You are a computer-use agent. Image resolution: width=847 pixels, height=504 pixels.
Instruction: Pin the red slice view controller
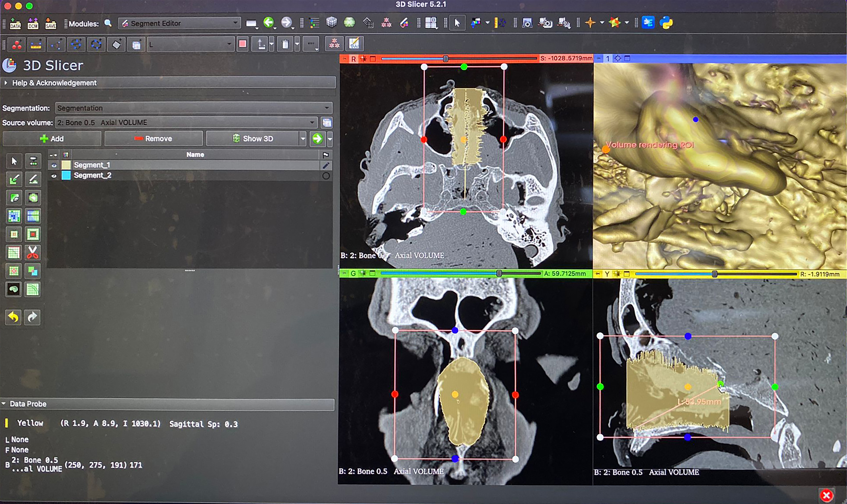(x=344, y=59)
